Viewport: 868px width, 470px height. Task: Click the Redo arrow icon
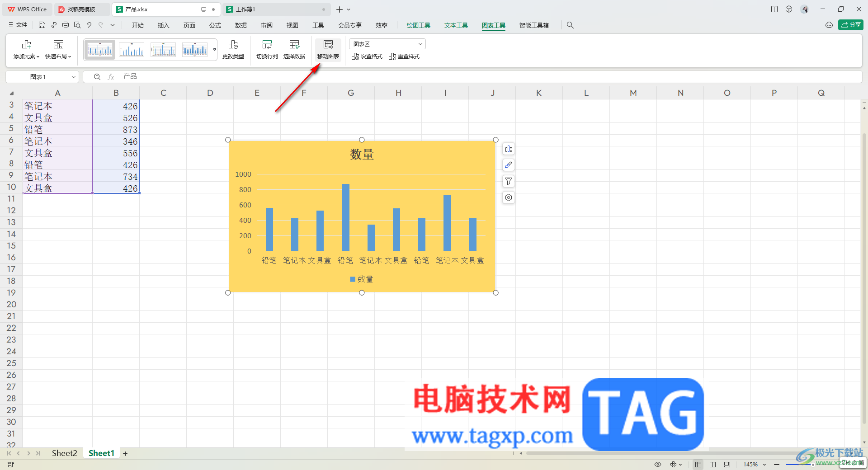[101, 25]
